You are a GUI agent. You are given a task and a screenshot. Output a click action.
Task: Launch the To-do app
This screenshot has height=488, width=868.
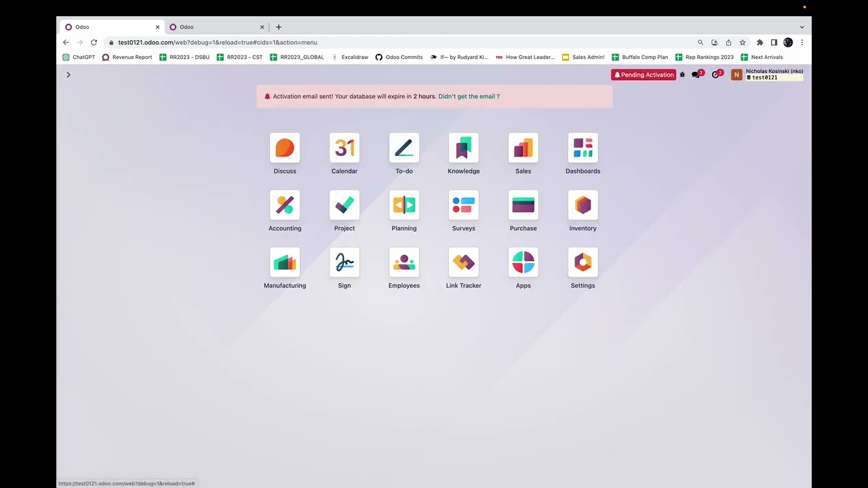pyautogui.click(x=404, y=148)
